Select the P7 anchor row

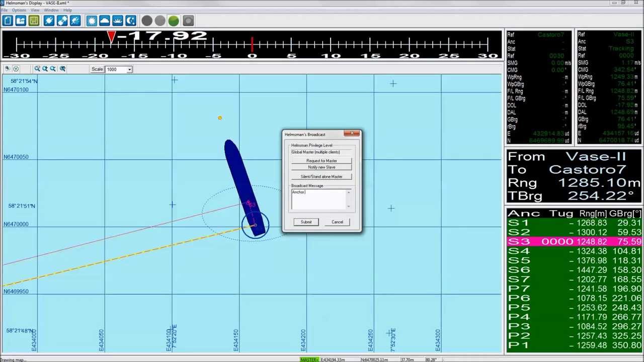(574, 289)
